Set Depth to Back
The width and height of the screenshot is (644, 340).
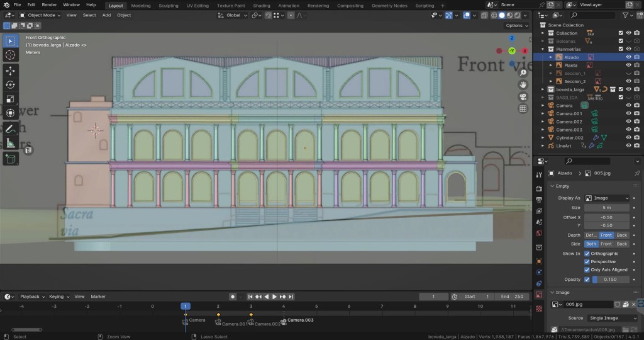pos(621,235)
